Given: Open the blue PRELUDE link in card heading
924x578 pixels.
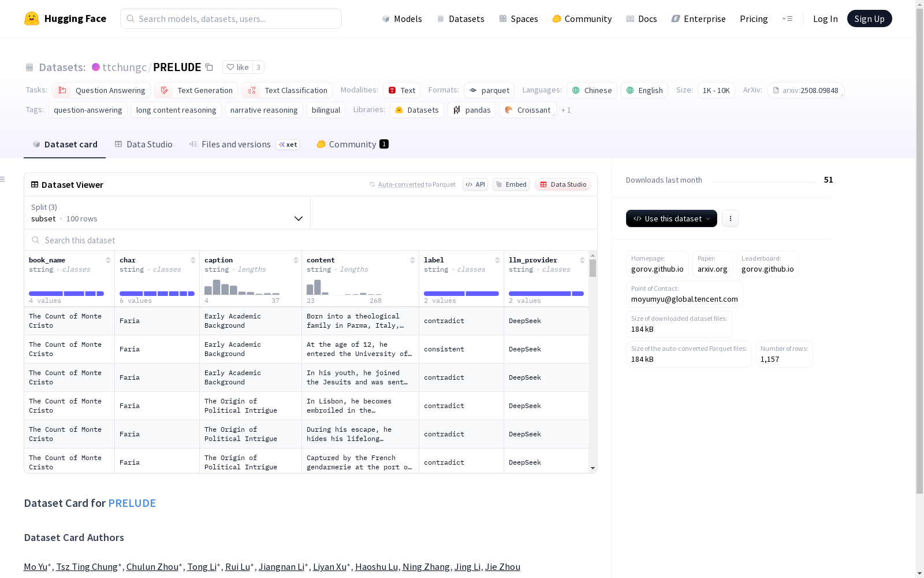Looking at the screenshot, I should coord(132,503).
